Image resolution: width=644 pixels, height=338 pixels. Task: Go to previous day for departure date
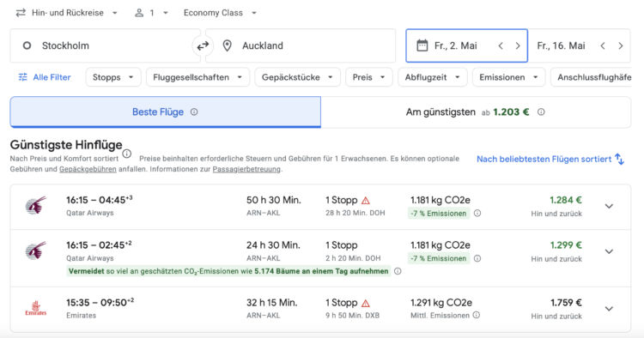501,45
